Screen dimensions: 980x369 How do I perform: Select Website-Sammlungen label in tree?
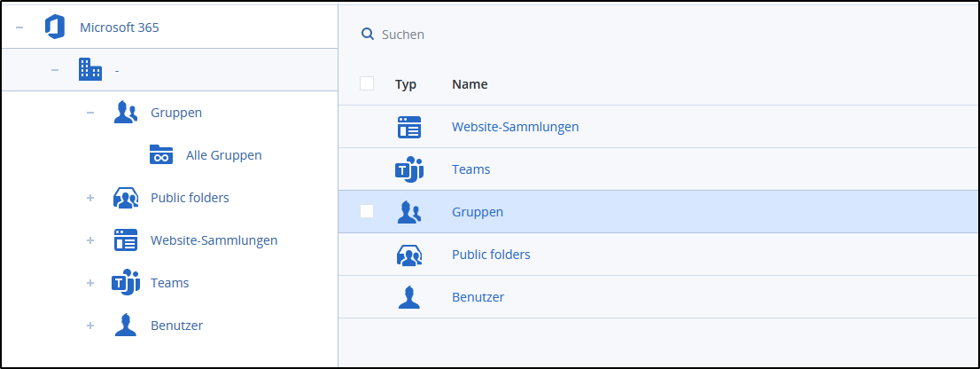[x=214, y=240]
